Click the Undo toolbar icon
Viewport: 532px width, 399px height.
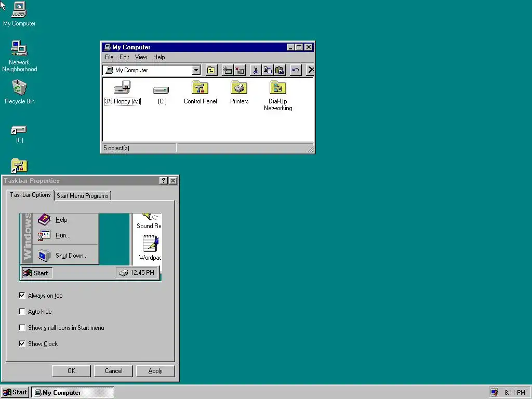pyautogui.click(x=296, y=70)
